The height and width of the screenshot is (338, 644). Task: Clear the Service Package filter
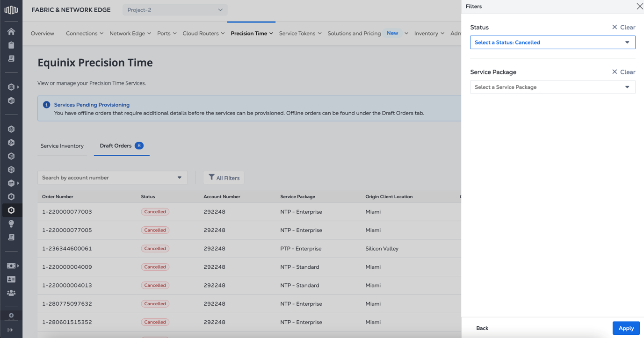(x=623, y=72)
